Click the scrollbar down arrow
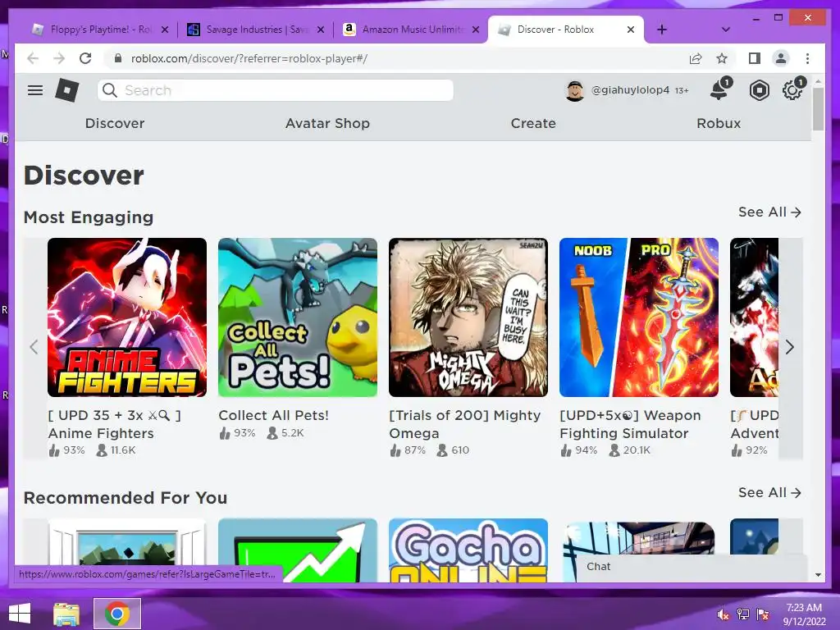 [x=818, y=575]
